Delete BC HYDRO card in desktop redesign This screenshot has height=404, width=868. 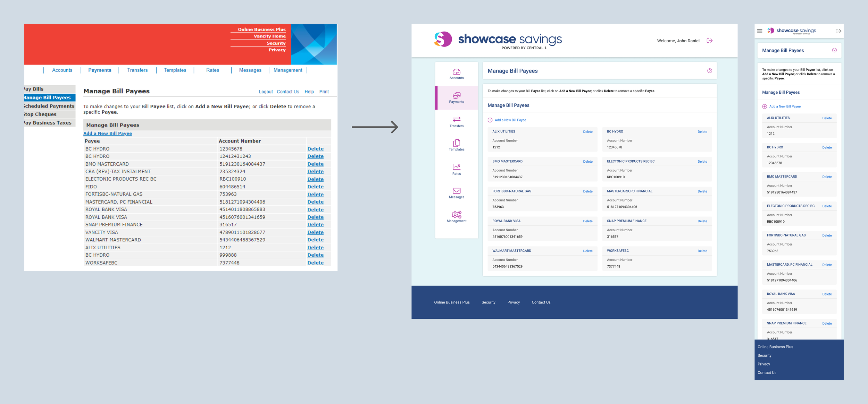pyautogui.click(x=702, y=132)
